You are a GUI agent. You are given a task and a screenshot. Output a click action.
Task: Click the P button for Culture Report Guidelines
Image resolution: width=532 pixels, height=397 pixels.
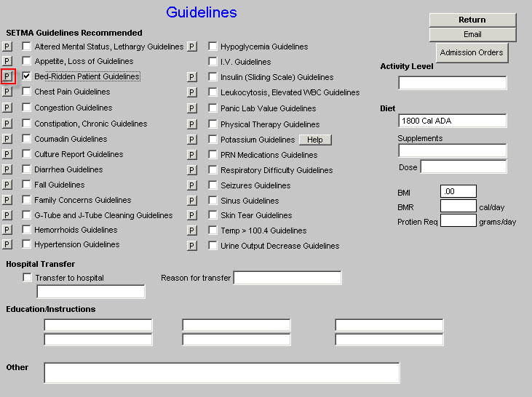[7, 154]
